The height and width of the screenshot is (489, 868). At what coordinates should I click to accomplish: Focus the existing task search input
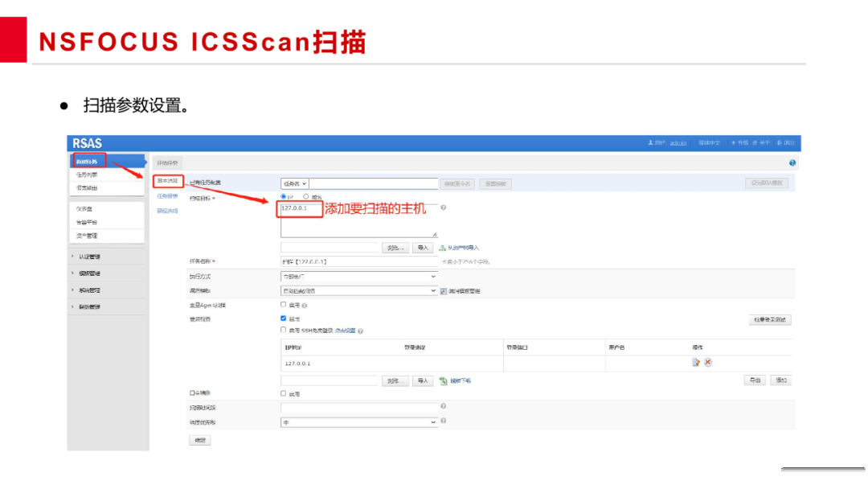(x=374, y=183)
